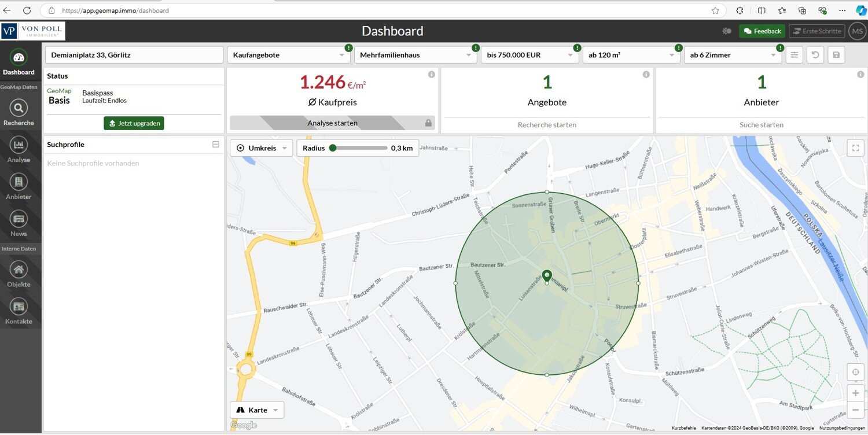Click the green location pin marker
Screen dimensions: 868x435
point(547,275)
